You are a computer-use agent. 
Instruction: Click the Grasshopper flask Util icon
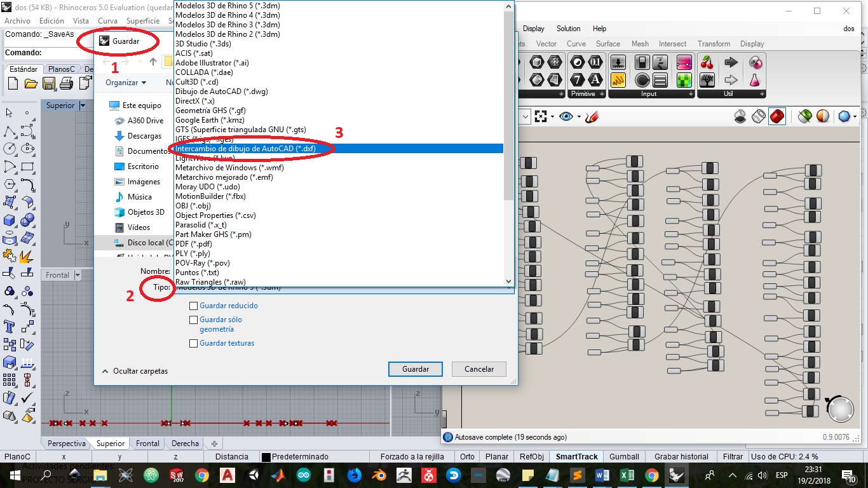pos(755,80)
